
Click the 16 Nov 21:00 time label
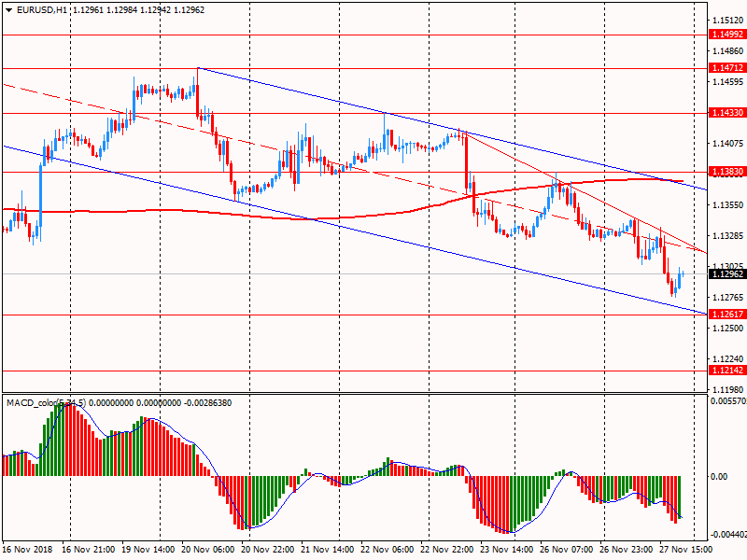88,550
